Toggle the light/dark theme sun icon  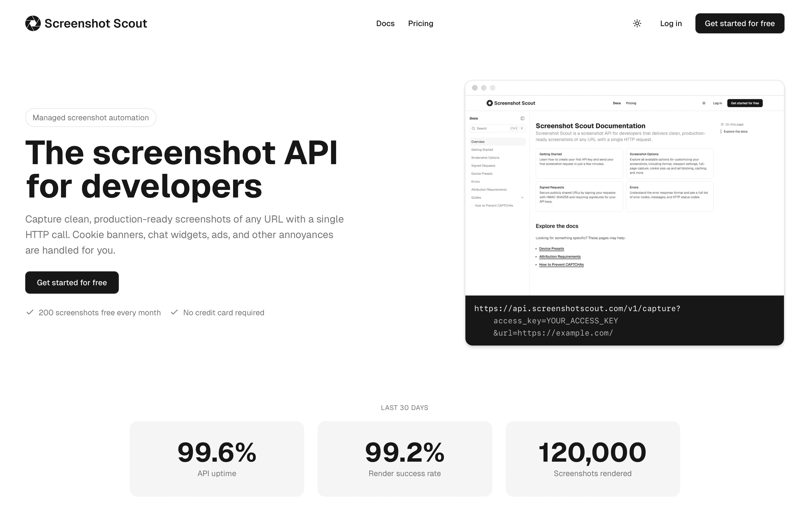[637, 23]
